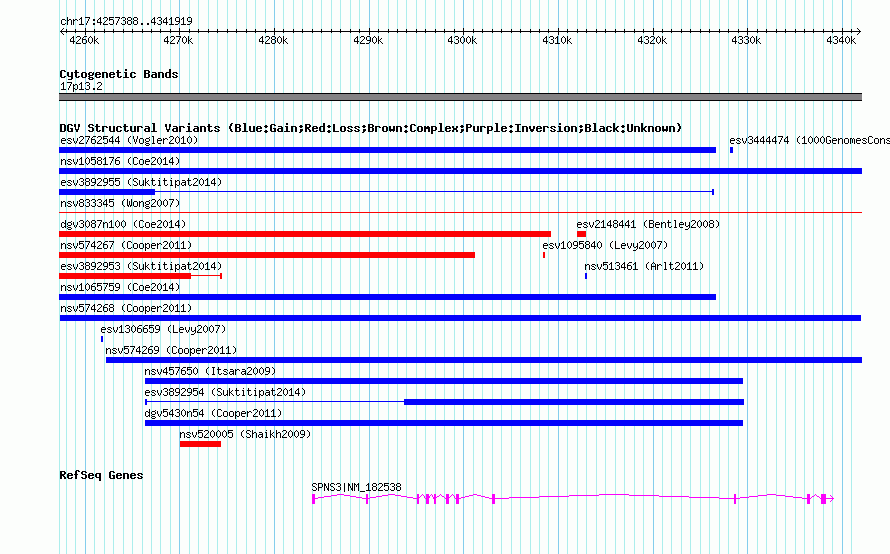This screenshot has height=554, width=890.
Task: Open the SPNS3|NM_182538 gene label
Action: 356,487
